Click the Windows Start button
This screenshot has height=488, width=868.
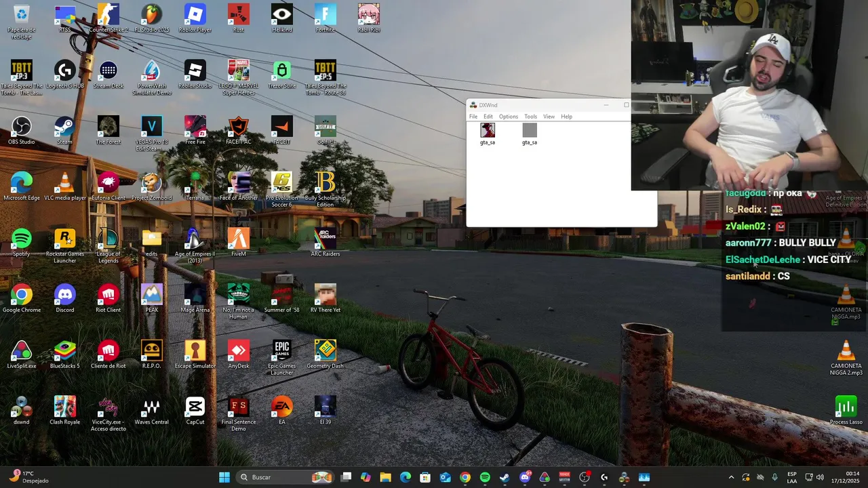224,477
